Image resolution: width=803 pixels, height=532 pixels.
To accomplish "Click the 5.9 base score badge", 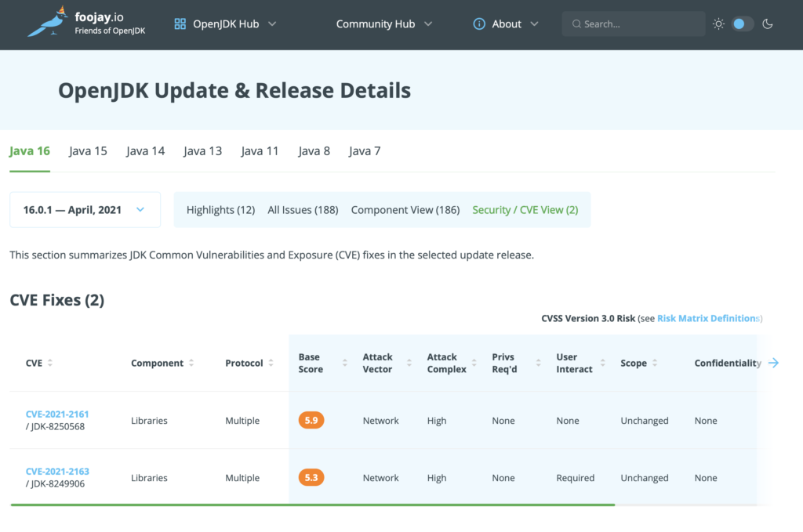I will (311, 420).
